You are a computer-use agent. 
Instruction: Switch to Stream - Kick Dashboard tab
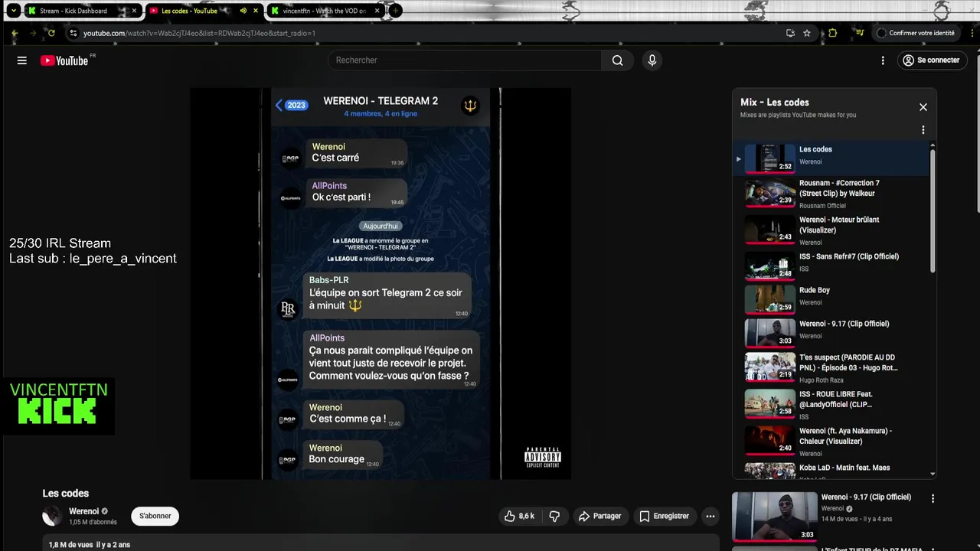coord(83,11)
